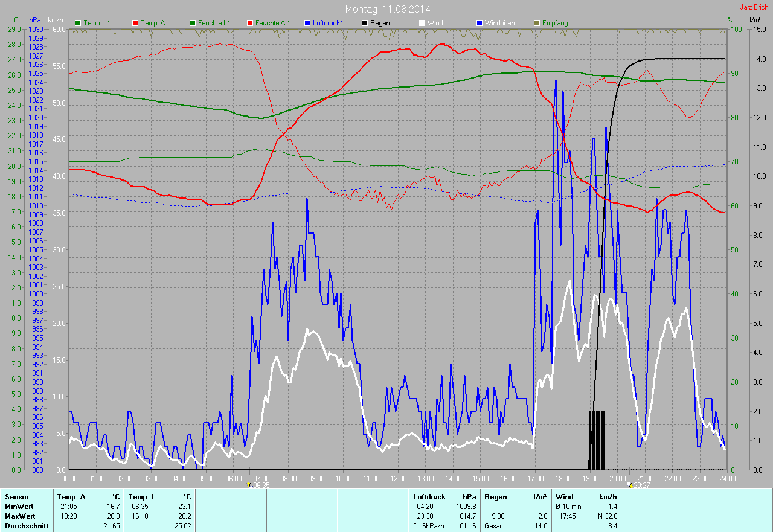The height and width of the screenshot is (532, 773).
Task: Click the l/m² rain axis unit label
Action: (754, 20)
